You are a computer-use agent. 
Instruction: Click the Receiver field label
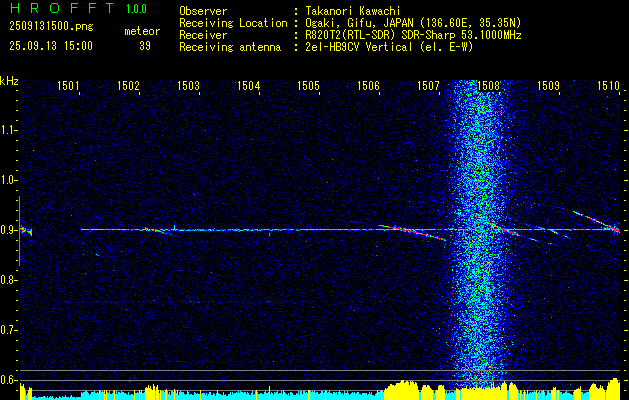pyautogui.click(x=203, y=35)
